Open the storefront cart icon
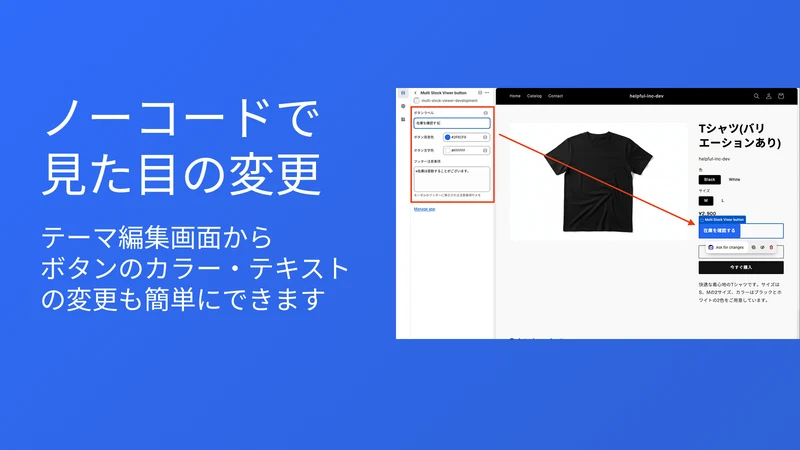The height and width of the screenshot is (450, 800). coord(781,96)
